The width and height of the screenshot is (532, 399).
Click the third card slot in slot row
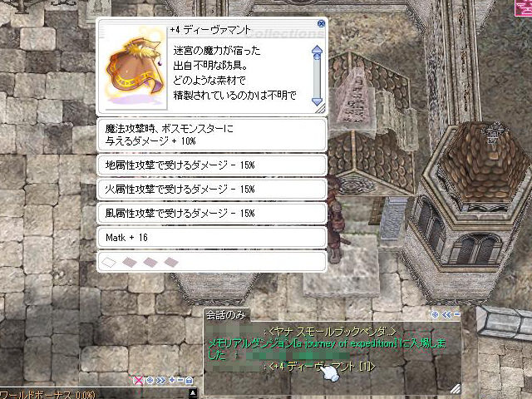click(150, 262)
